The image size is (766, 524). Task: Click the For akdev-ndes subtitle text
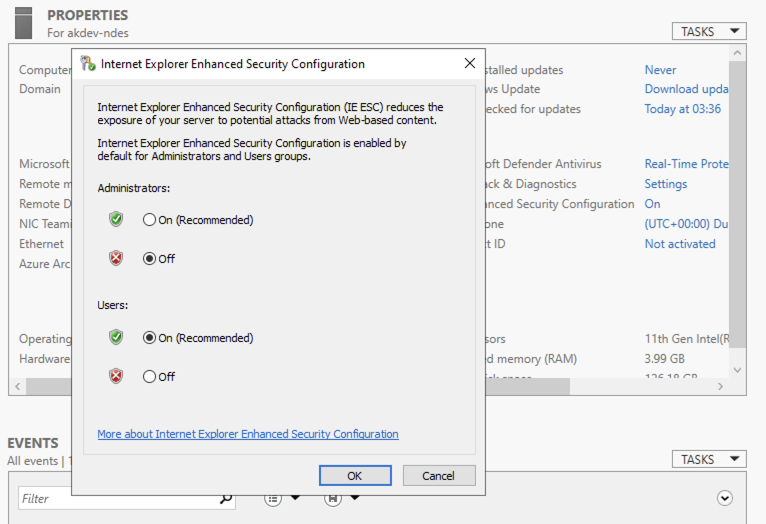tap(88, 33)
